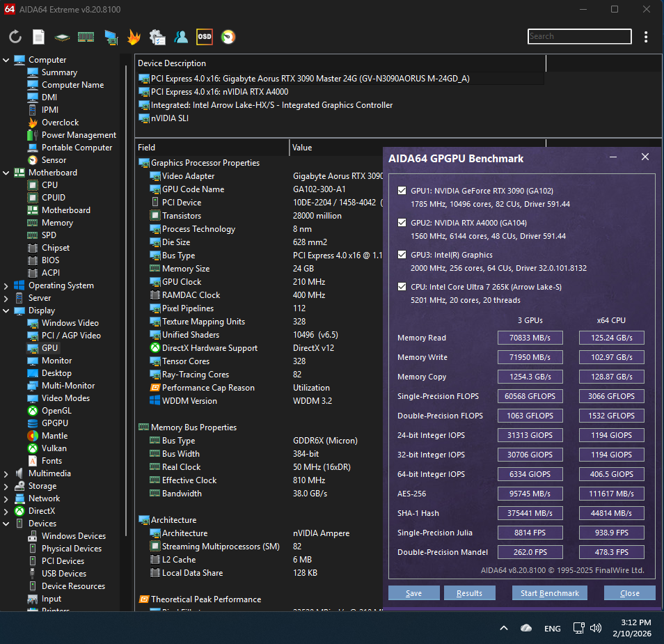
Task: Open the SensorPanel gauge icon
Action: click(x=228, y=37)
